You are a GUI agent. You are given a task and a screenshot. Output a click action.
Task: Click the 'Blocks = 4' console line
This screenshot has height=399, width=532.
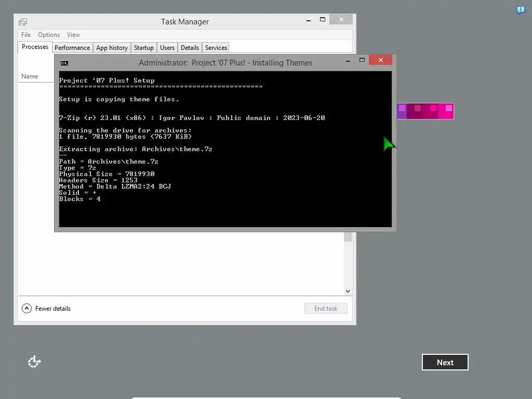[79, 199]
